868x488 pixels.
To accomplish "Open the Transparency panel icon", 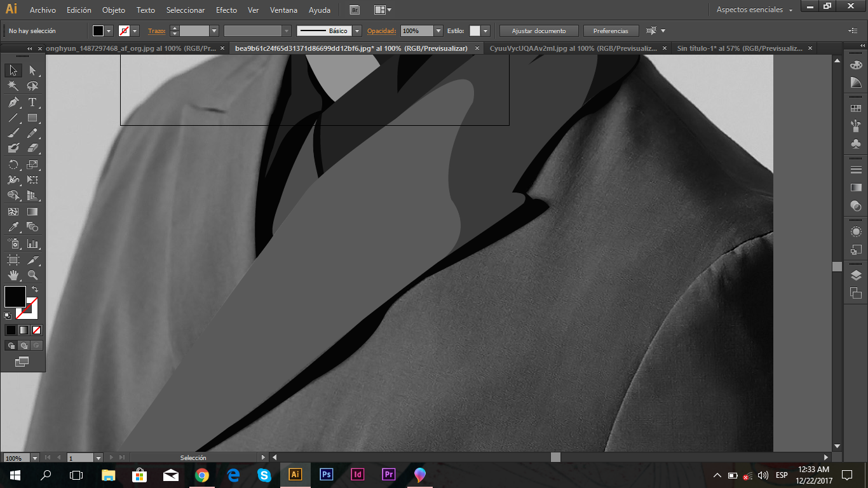I will [856, 205].
